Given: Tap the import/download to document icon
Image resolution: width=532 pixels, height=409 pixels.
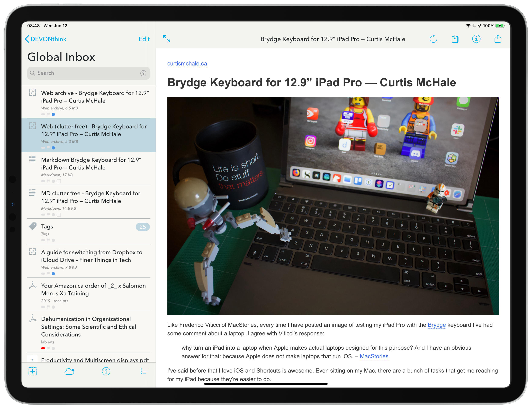Looking at the screenshot, I should [x=455, y=39].
